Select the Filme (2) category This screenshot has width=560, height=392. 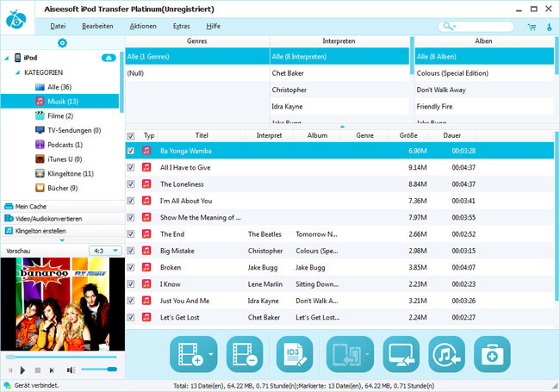click(x=60, y=115)
